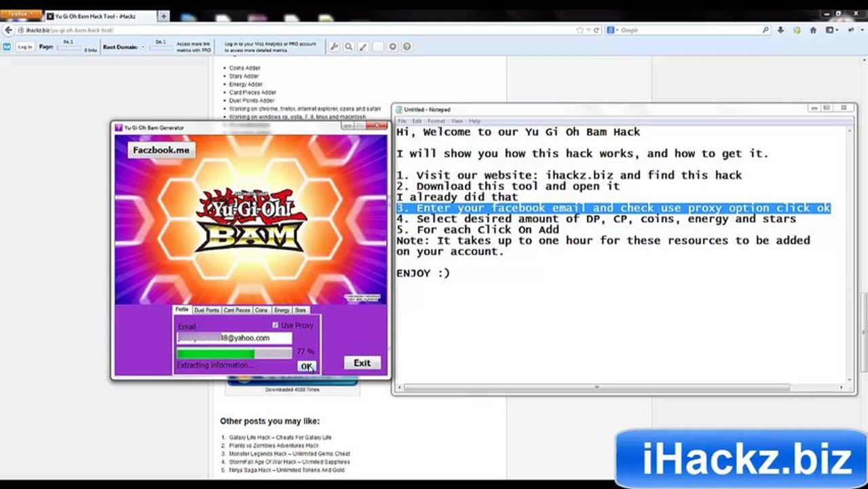Click the Email input field in generator
This screenshot has width=868, height=489.
coord(234,338)
